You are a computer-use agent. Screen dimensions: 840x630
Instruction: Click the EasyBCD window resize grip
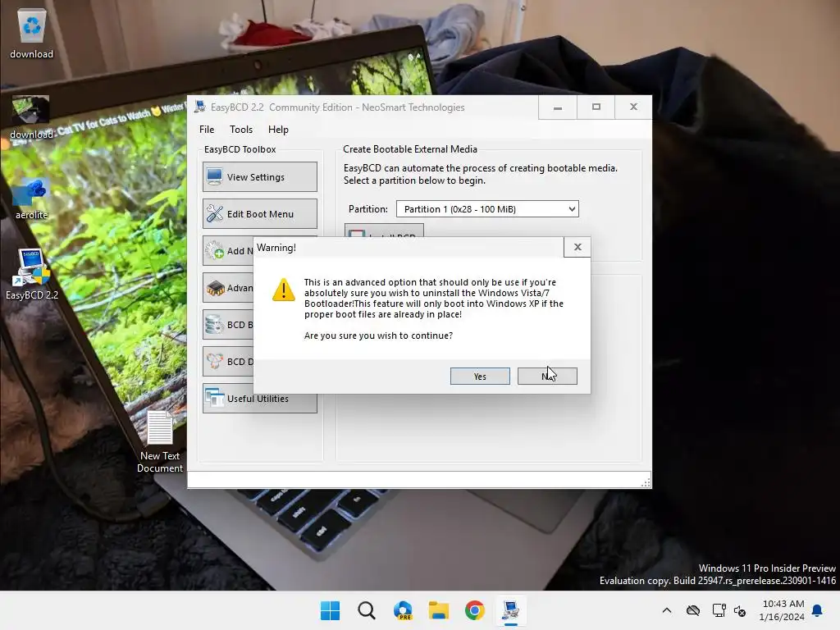(646, 482)
